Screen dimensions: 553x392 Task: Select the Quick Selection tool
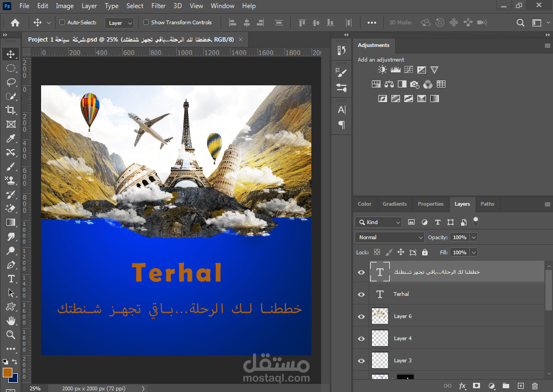11,96
